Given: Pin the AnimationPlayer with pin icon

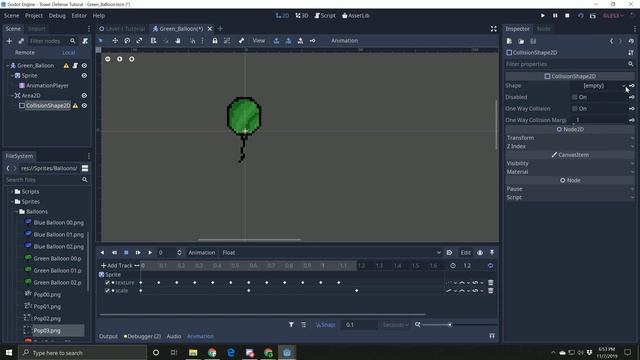Looking at the screenshot, I should coord(492,253).
